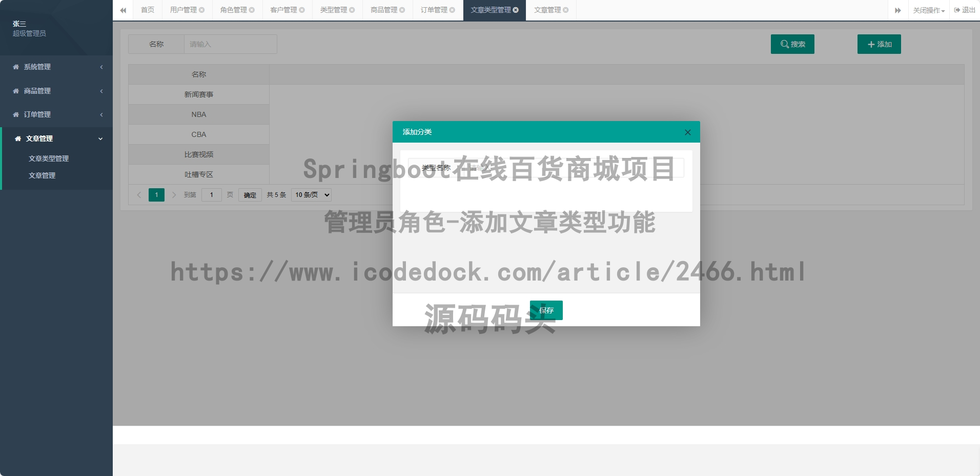This screenshot has height=476, width=980.
Task: Click the 搜索 search button
Action: click(792, 44)
